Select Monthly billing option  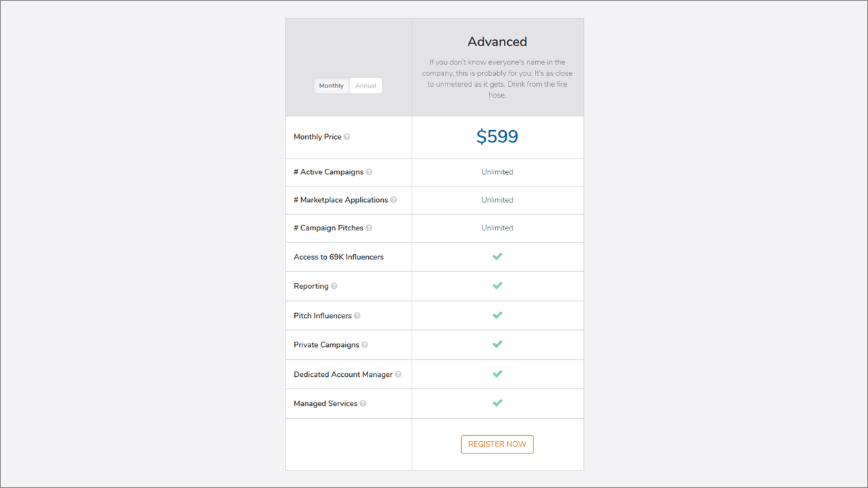[332, 86]
